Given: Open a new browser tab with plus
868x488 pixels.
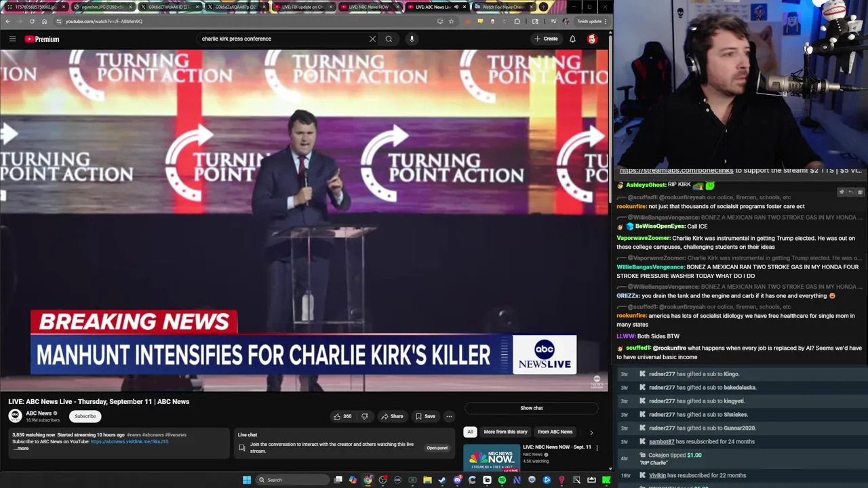Looking at the screenshot, I should point(543,7).
